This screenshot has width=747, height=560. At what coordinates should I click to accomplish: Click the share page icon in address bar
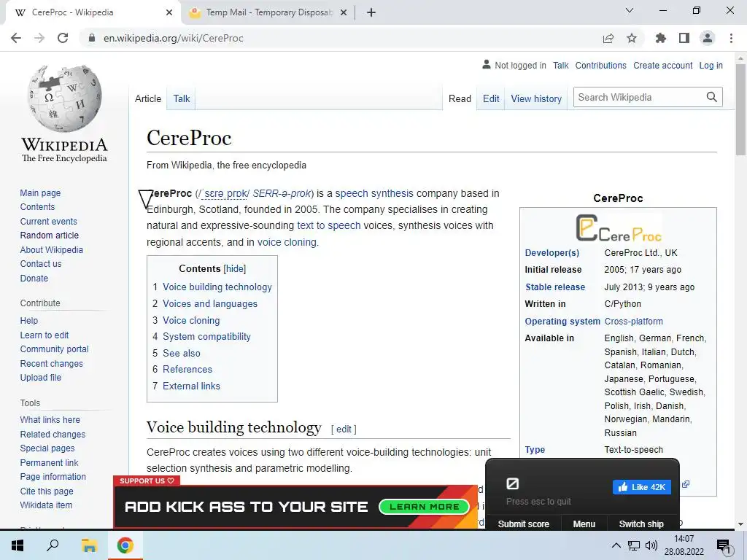[608, 38]
